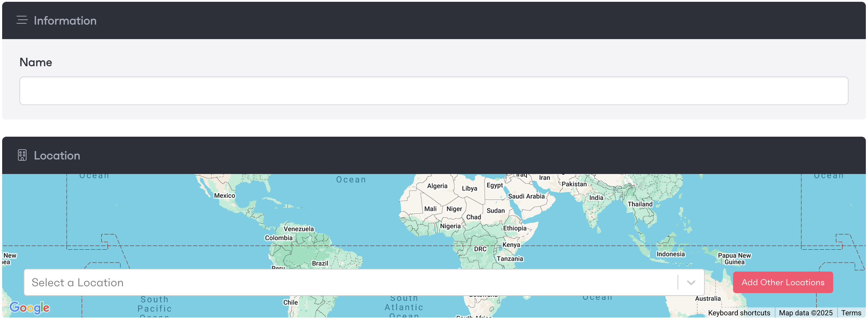Click South Atlantic Ocean map label
Viewport: 868px width, 320px height.
pos(404,306)
